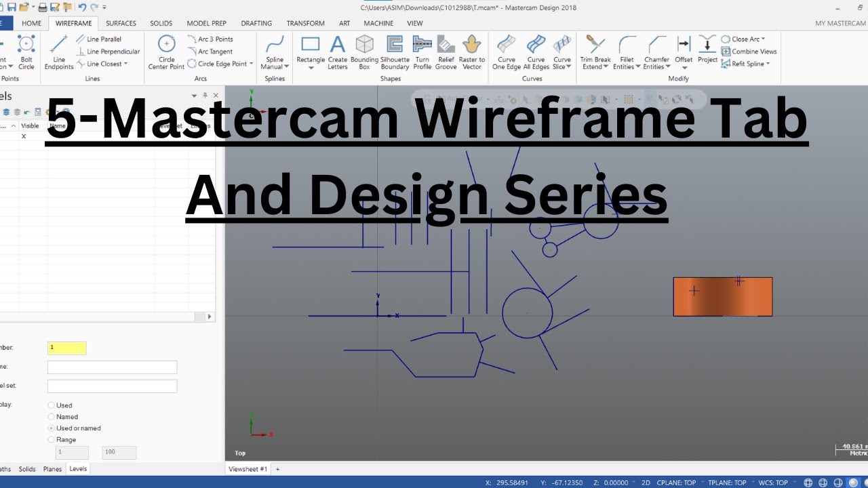The image size is (868, 488).
Task: Launch the Bounding Box tool
Action: pyautogui.click(x=364, y=53)
